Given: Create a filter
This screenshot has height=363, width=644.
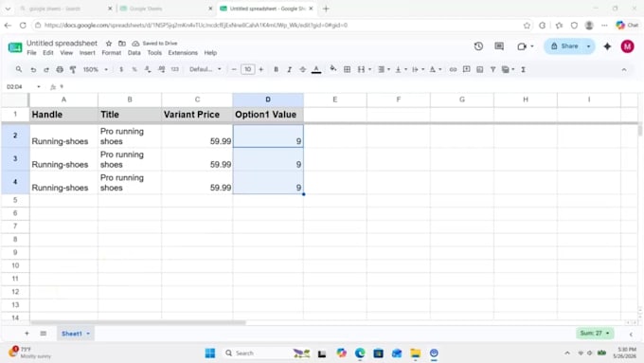Looking at the screenshot, I should [x=492, y=69].
